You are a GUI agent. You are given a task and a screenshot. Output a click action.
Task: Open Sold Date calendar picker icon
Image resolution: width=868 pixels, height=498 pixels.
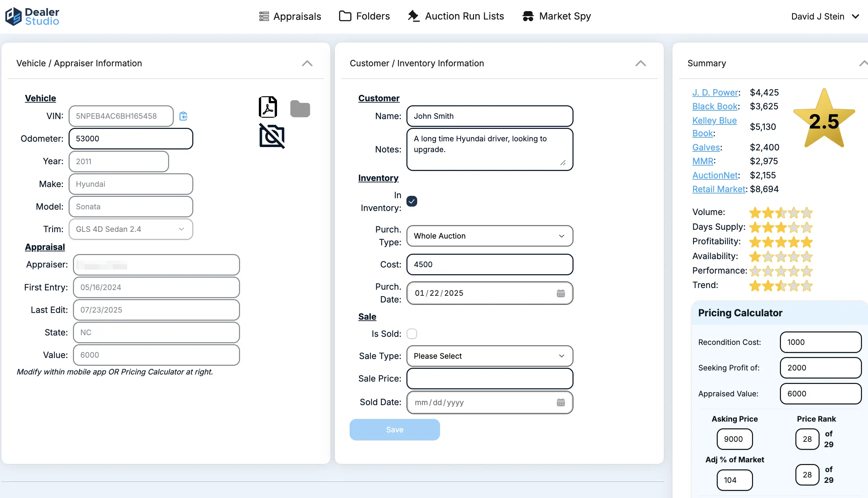coord(560,402)
